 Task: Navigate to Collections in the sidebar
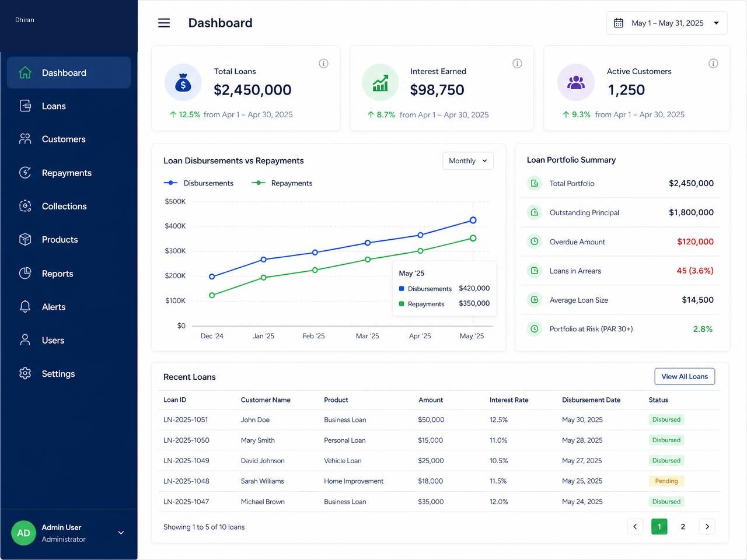(x=69, y=206)
